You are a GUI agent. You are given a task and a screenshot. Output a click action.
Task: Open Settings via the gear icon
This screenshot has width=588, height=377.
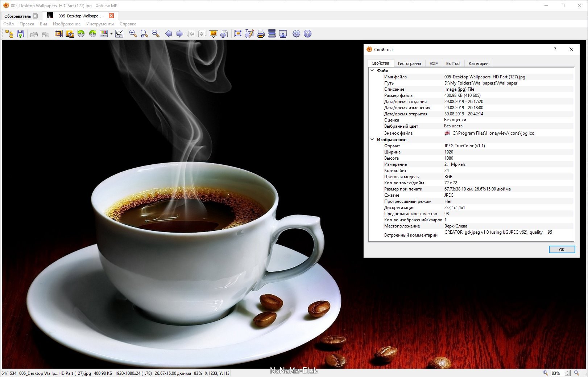[296, 34]
